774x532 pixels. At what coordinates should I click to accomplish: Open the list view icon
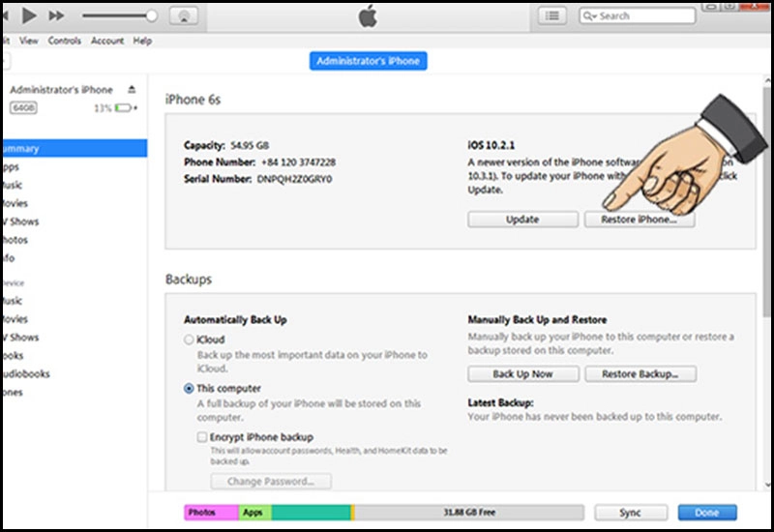pos(551,15)
